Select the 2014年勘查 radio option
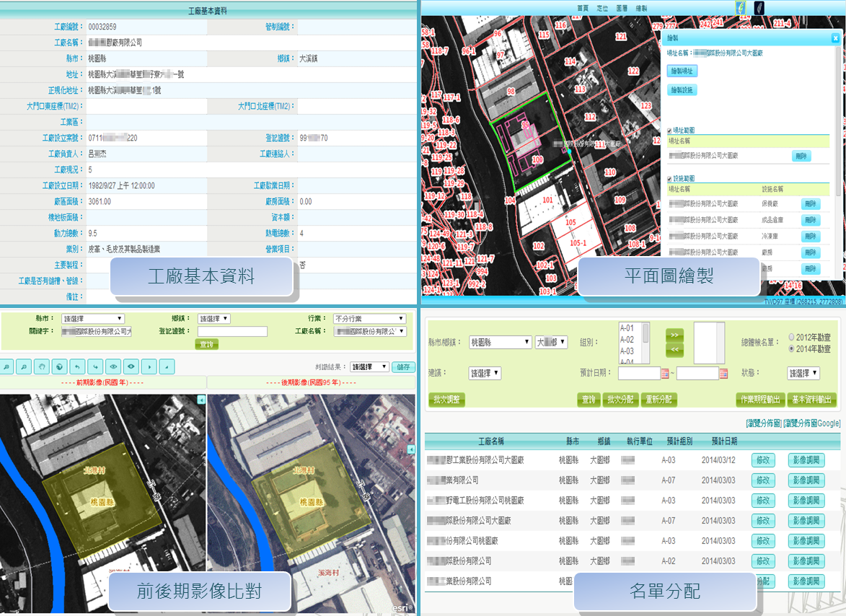The image size is (846, 616). (x=791, y=349)
